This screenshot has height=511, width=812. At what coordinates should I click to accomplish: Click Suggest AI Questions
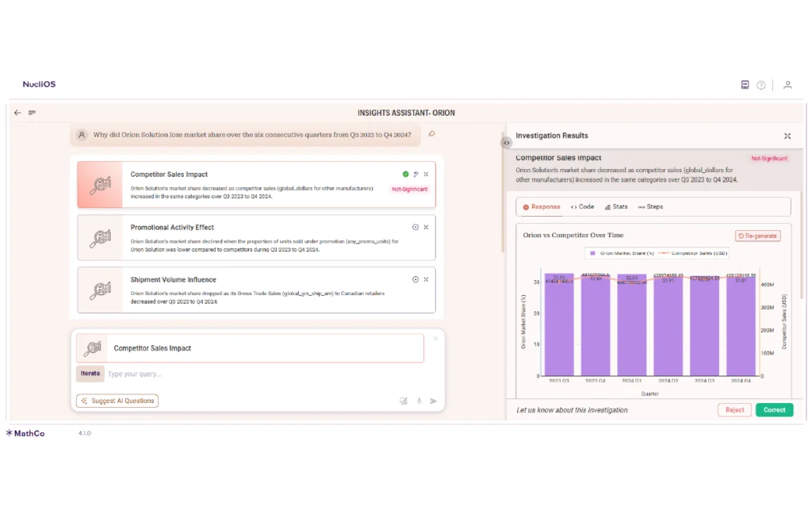click(117, 401)
